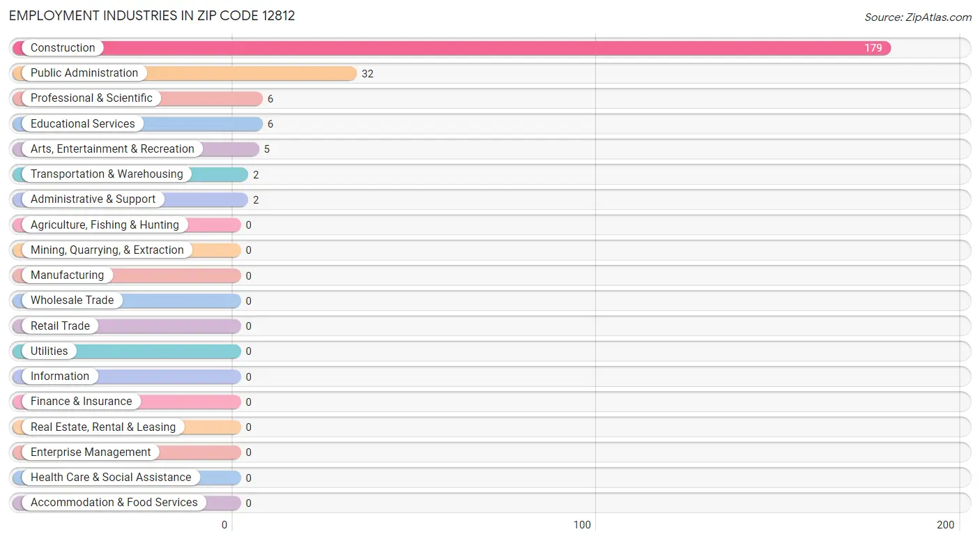
Task: Click the Source: ZipAtlas.com text
Action: [x=918, y=17]
